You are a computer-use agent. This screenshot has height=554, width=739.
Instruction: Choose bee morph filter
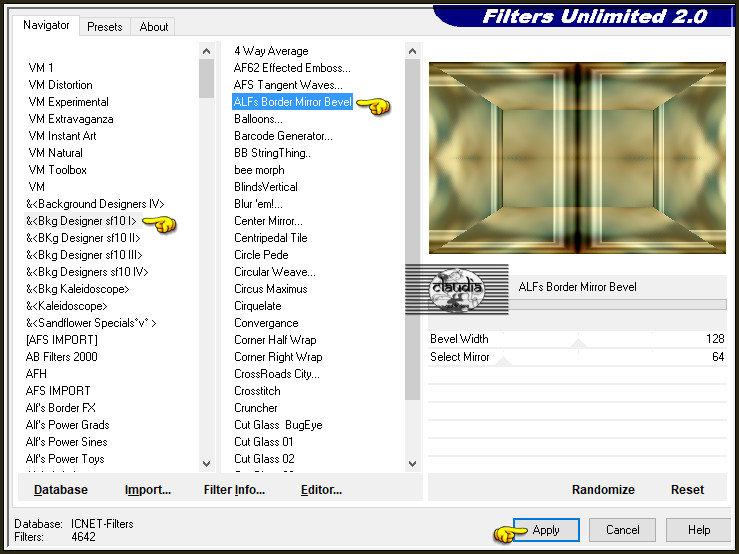pos(259,170)
